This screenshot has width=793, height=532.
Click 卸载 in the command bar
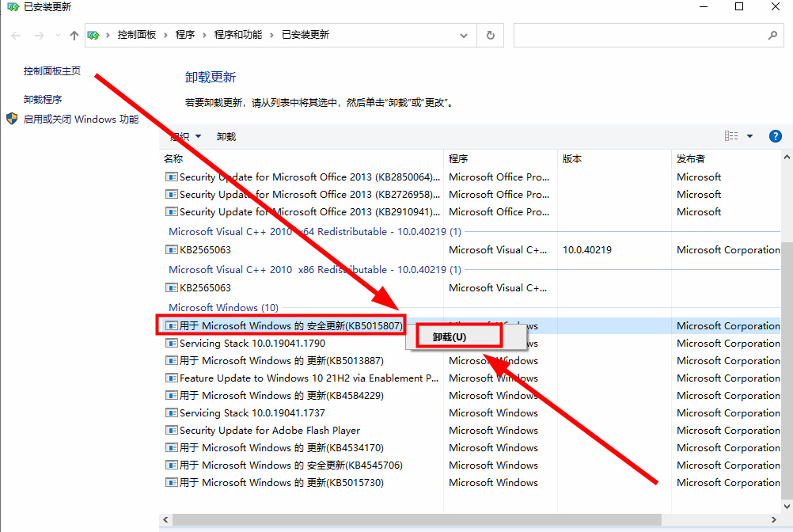pos(226,135)
